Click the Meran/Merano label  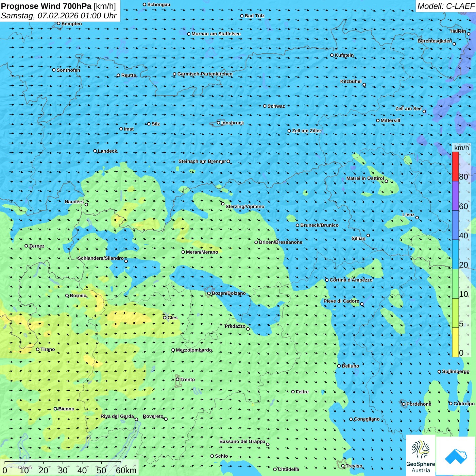point(202,252)
